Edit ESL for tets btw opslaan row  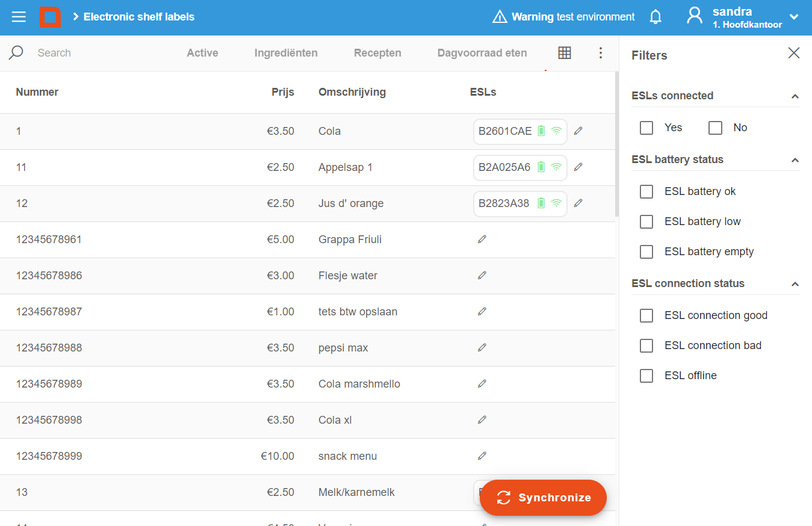482,311
